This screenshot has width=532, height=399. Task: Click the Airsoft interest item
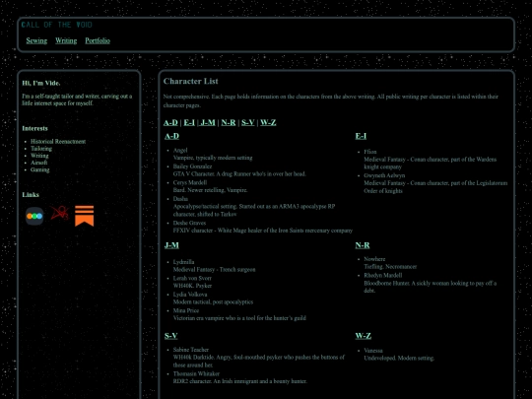[39, 163]
